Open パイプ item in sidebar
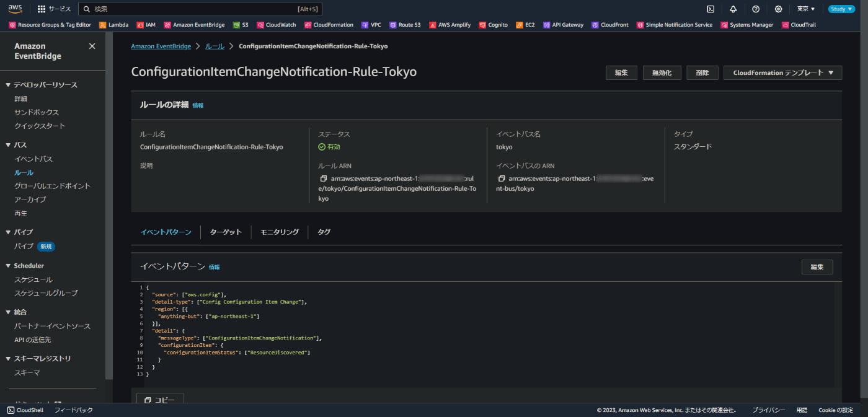This screenshot has height=417, width=868. point(24,247)
